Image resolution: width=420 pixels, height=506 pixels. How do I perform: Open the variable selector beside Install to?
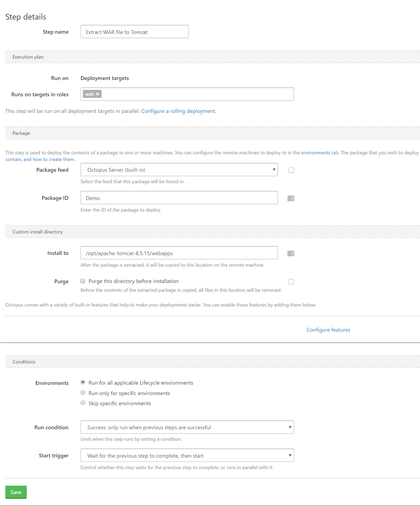(x=291, y=253)
